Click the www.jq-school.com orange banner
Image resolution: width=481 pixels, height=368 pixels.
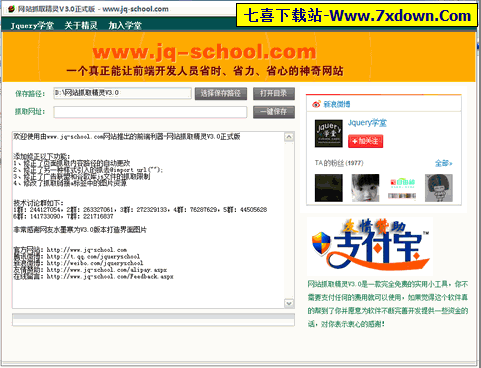pyautogui.click(x=239, y=57)
